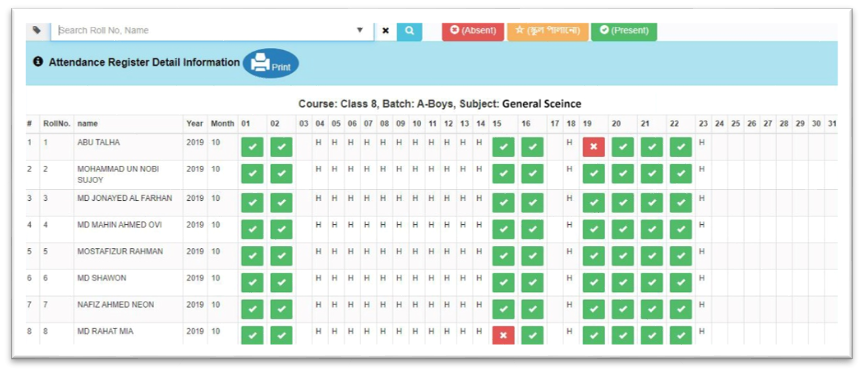The width and height of the screenshot is (863, 373).
Task: Open the search dropdown arrow
Action: (x=360, y=30)
